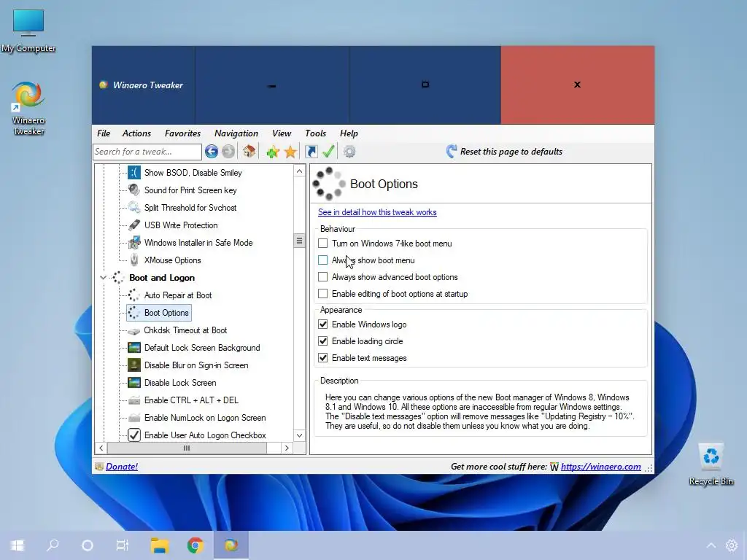Collapse the Boot and Logon tree node
The height and width of the screenshot is (560, 747).
click(103, 278)
